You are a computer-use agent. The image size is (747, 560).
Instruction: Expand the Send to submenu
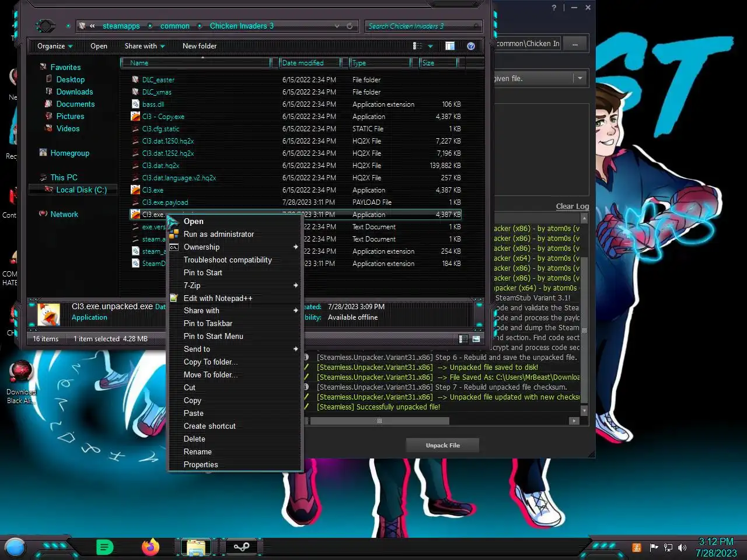pyautogui.click(x=296, y=349)
